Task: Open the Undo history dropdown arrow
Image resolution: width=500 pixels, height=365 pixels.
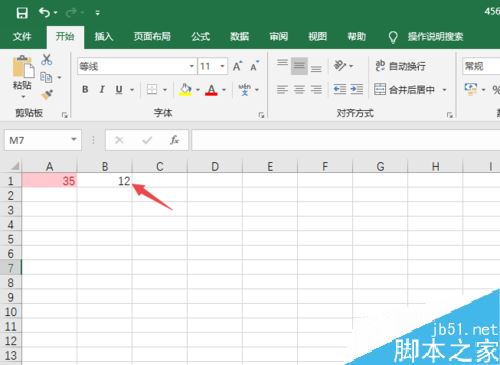Action: [56, 13]
